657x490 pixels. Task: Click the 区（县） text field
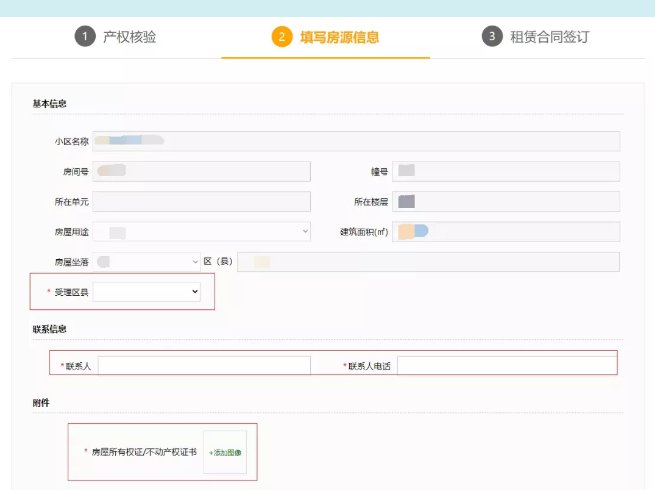[428, 262]
